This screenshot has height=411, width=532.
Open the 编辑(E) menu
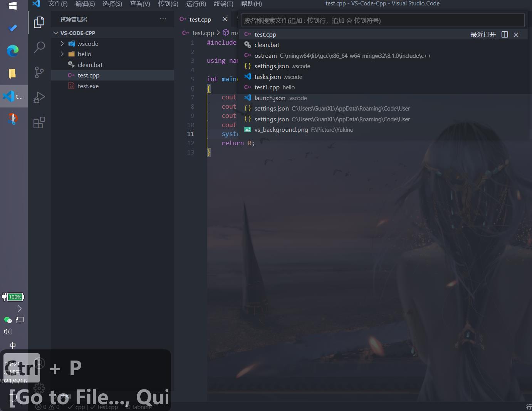85,4
